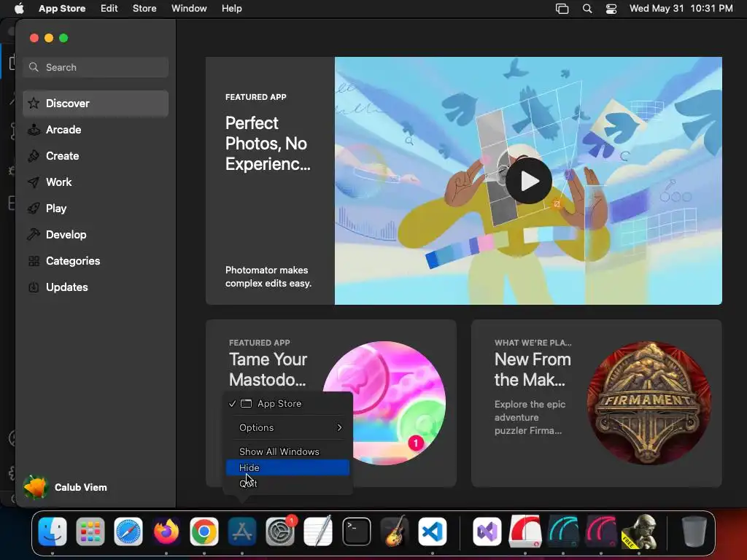Screen dimensions: 747x560
Task: Open the Updates section
Action: coord(96,287)
